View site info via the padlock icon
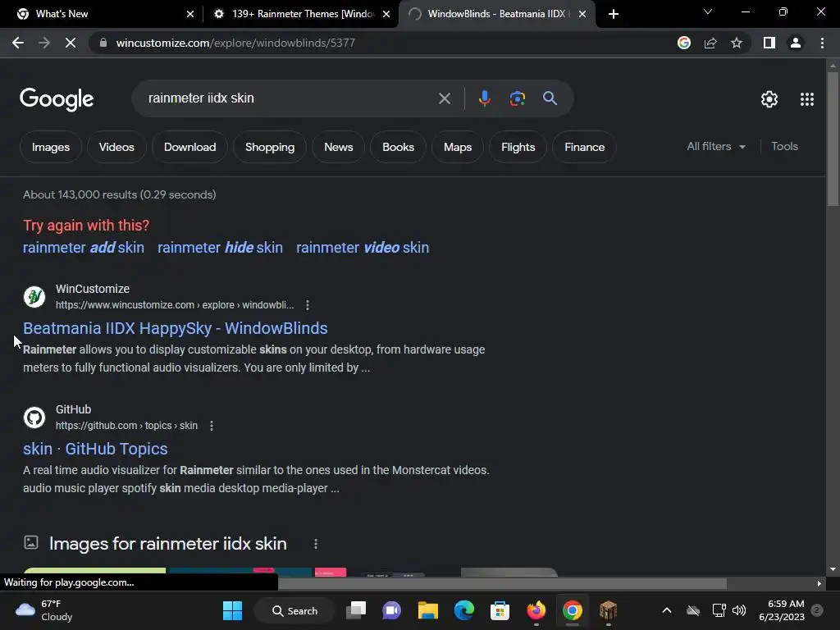Image resolution: width=840 pixels, height=630 pixels. click(x=103, y=43)
